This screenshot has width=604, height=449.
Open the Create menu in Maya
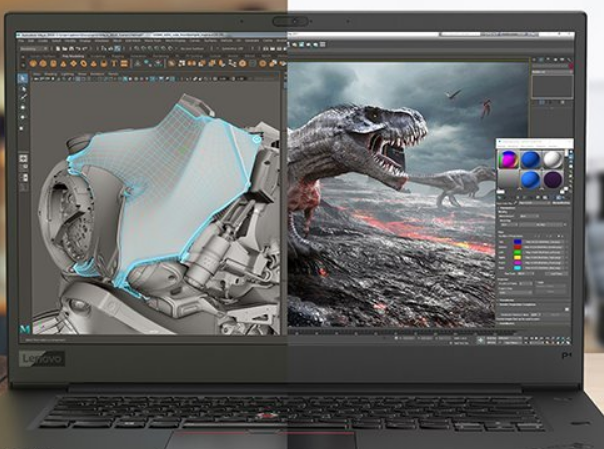43,41
